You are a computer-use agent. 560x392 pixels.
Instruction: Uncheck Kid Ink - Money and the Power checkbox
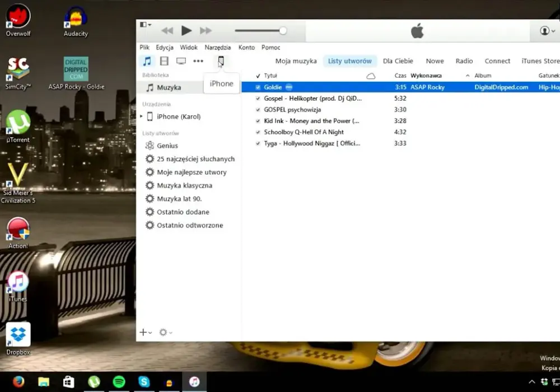coord(258,121)
